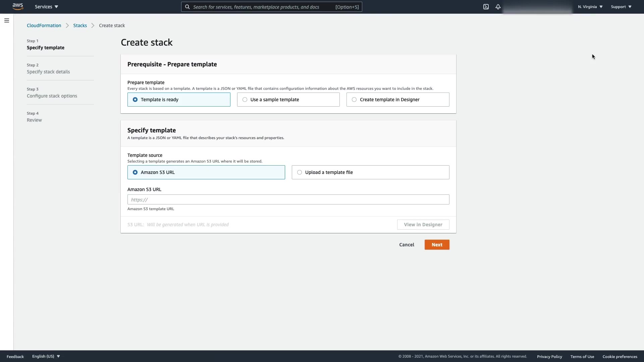Click the AWS logo home icon
644x362 pixels.
18,7
